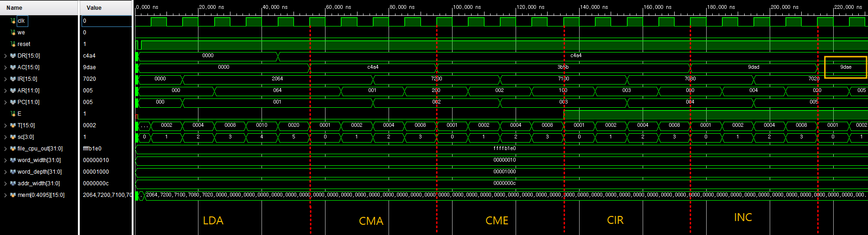Viewport: 868px width, 235px height.
Task: Select the IR[15:0] signal name
Action: [27, 79]
